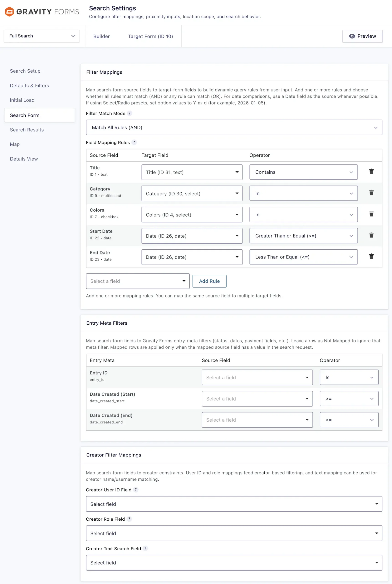Image resolution: width=392 pixels, height=584 pixels.
Task: Click the Add Rule button
Action: pos(209,281)
